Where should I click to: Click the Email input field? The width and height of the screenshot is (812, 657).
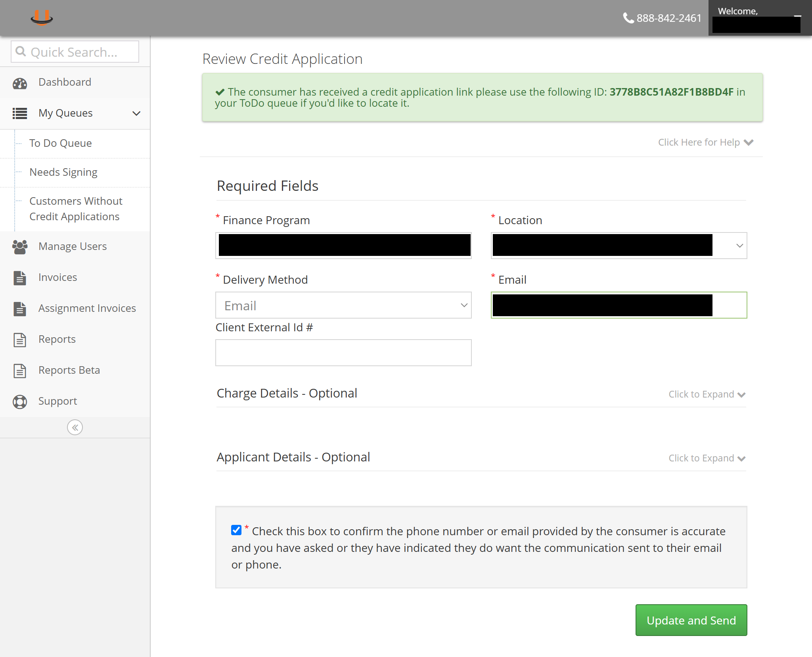pos(619,305)
